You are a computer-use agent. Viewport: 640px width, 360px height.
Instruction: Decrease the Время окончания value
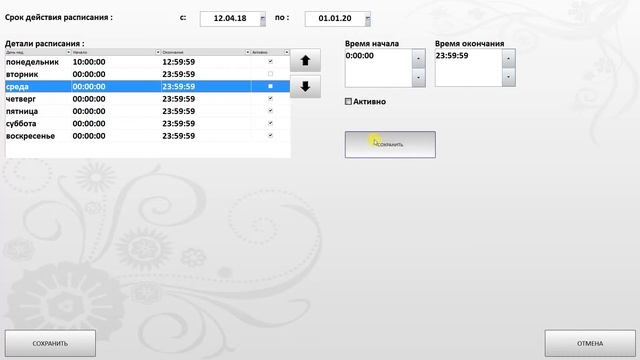pos(509,77)
